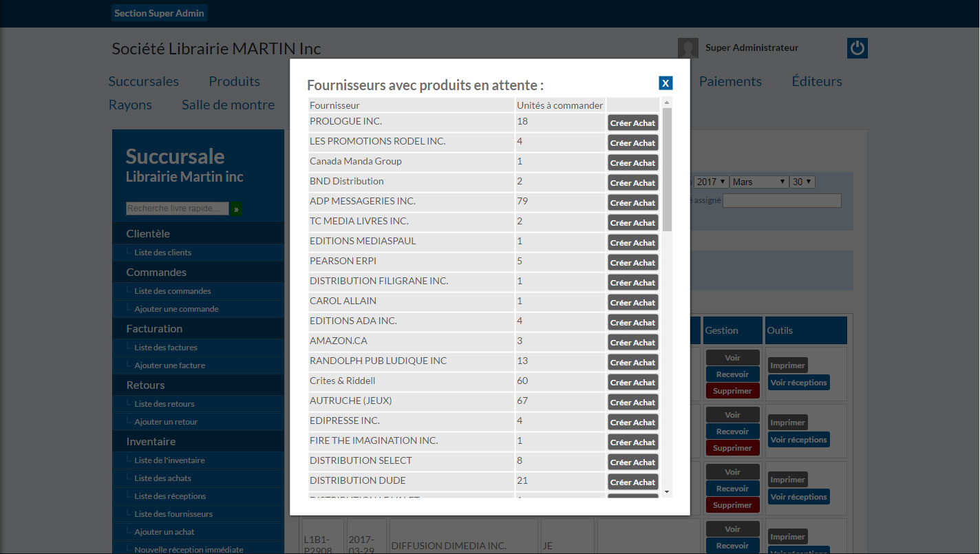Image resolution: width=980 pixels, height=554 pixels.
Task: Open the year 2017 dropdown
Action: pos(711,182)
